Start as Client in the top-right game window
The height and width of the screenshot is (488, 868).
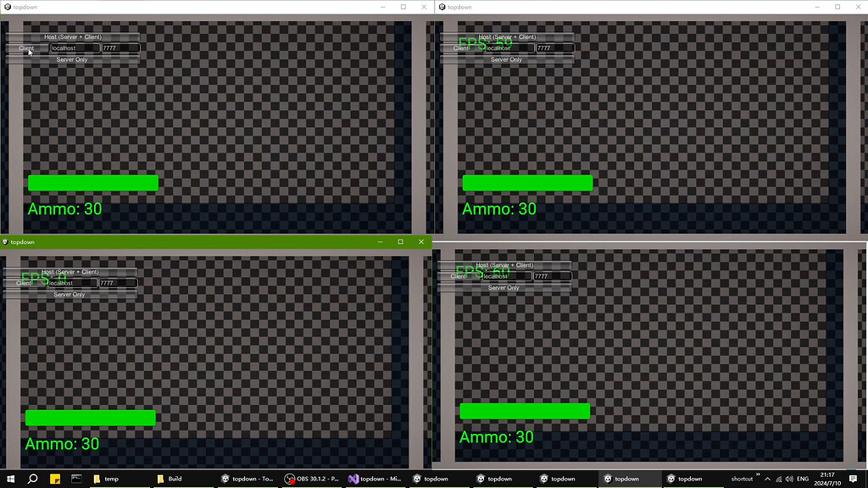460,48
